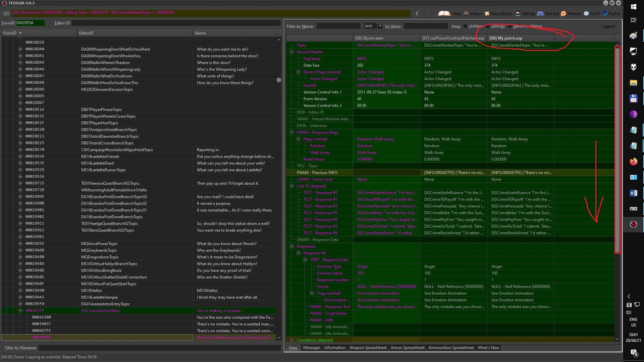Open Armor Spreadsheet tab
The image size is (644, 362).
coord(407,348)
